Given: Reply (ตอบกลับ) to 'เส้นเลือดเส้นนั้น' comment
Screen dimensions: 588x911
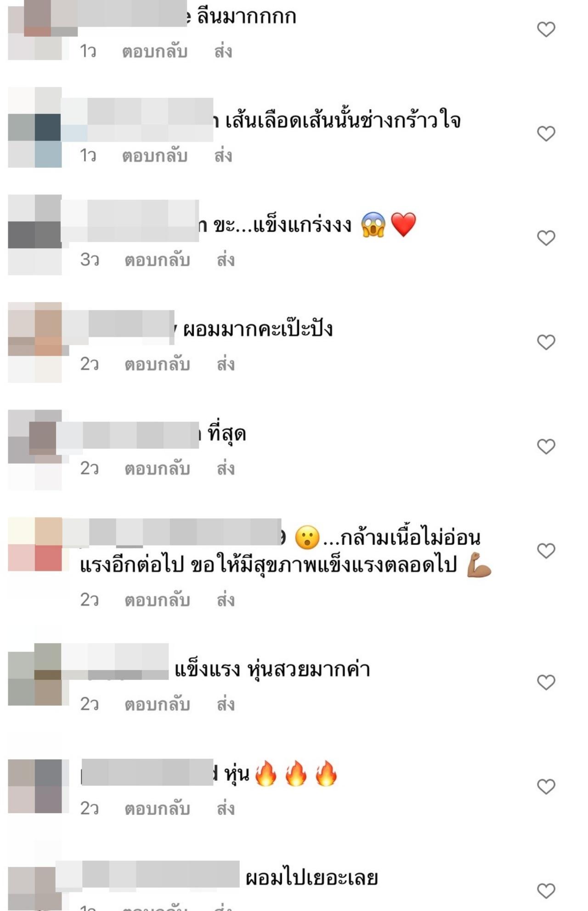Looking at the screenshot, I should click(x=155, y=156).
